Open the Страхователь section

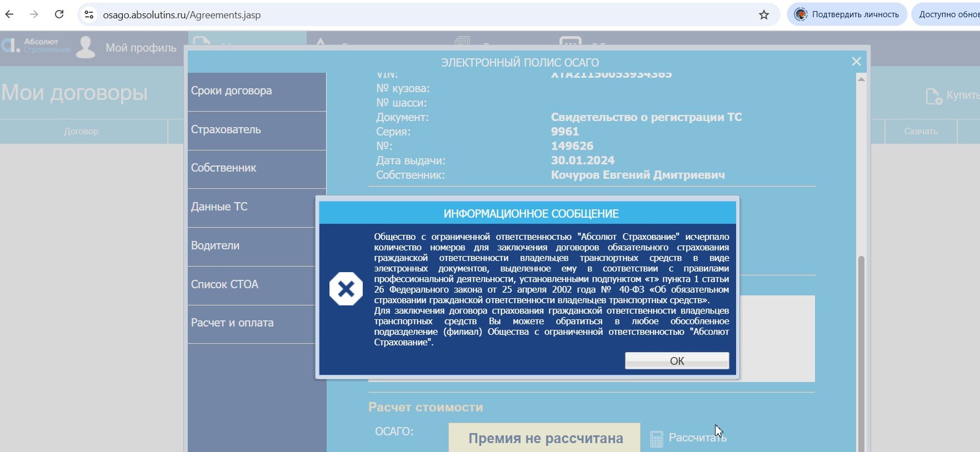click(257, 130)
